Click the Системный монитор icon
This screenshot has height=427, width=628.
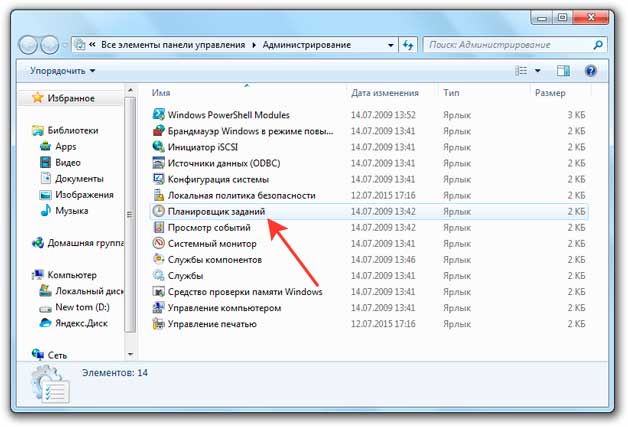[159, 243]
